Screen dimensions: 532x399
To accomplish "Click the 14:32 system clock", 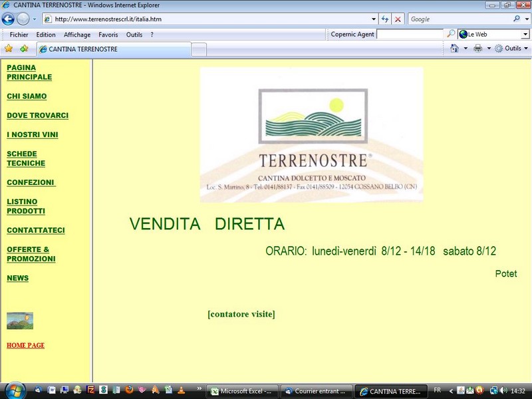I will click(518, 391).
